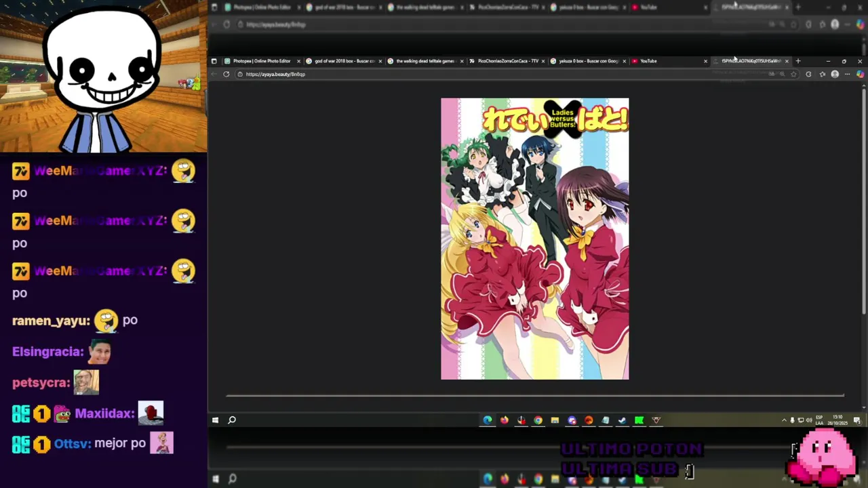Open File Explorer in the brighter, fully visible taskbar
868x488 pixels.
point(555,420)
